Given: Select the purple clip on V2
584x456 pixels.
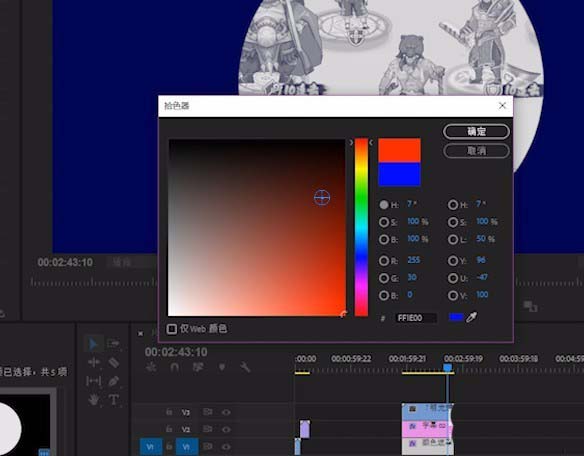Looking at the screenshot, I should pyautogui.click(x=305, y=429).
